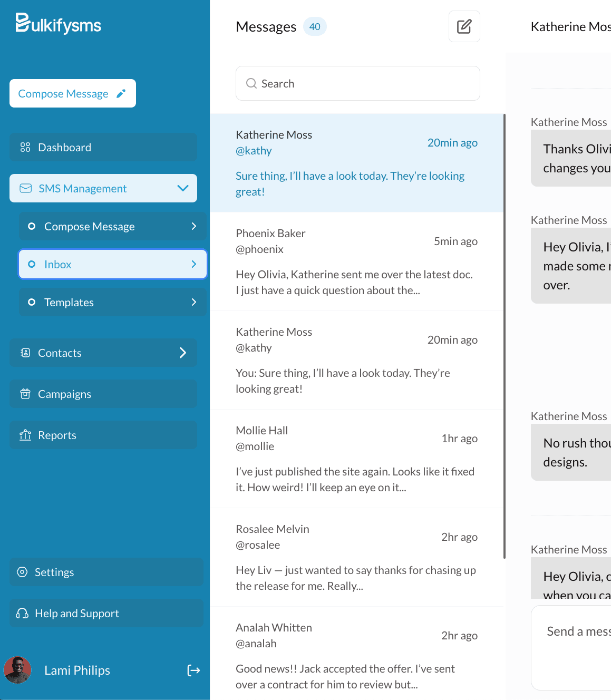Click the '5min ago' timestamp
611x700 pixels.
[x=455, y=241]
